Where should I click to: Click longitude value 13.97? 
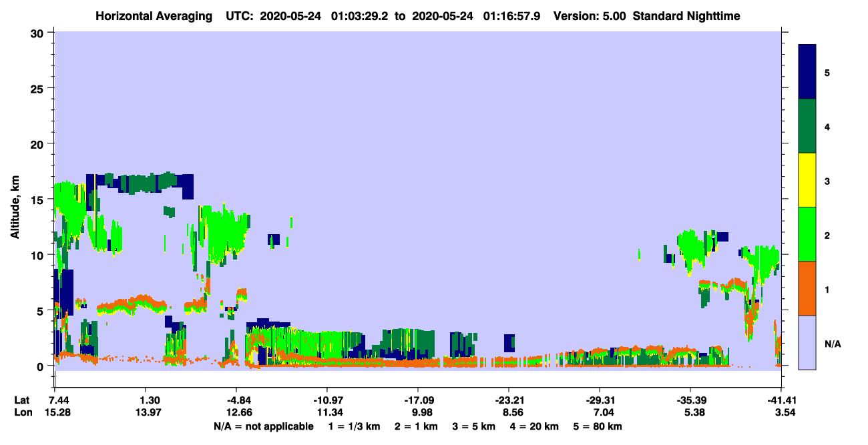click(146, 412)
